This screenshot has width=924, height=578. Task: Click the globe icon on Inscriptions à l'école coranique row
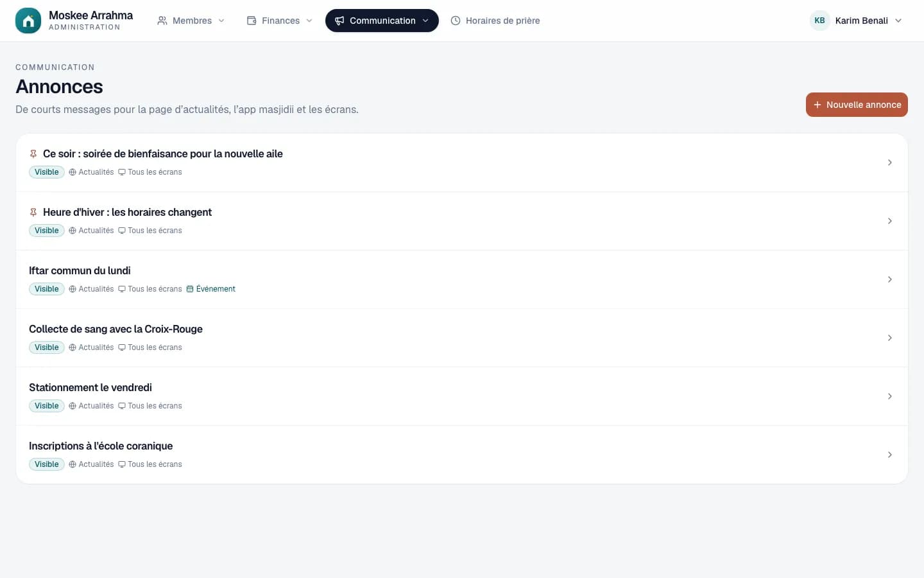[x=73, y=464]
